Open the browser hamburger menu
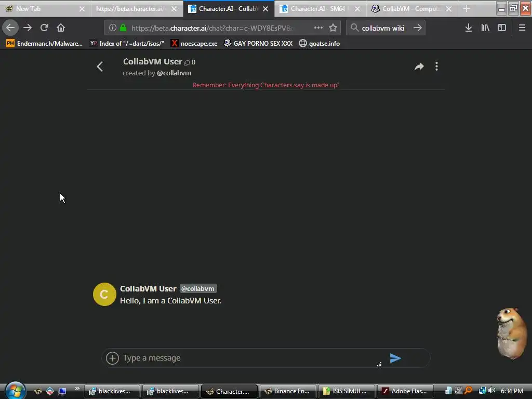 pos(522,28)
